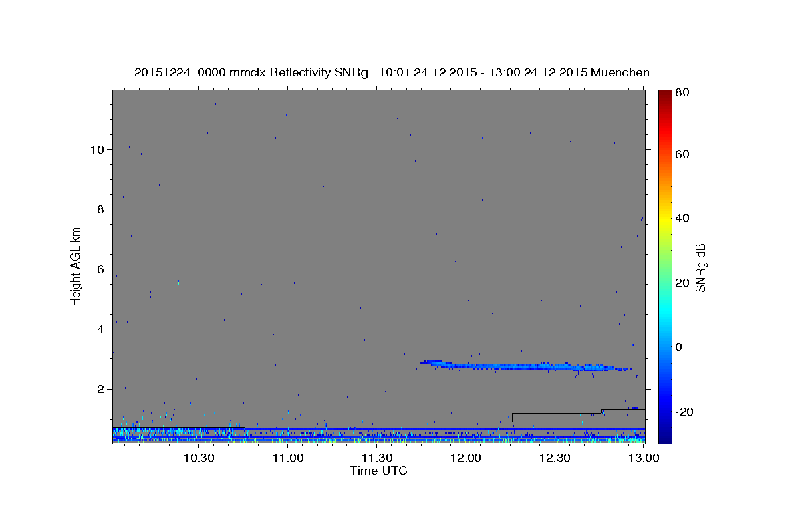
Task: Click the small blue echo at 13:00 above step line
Action: tap(634, 408)
